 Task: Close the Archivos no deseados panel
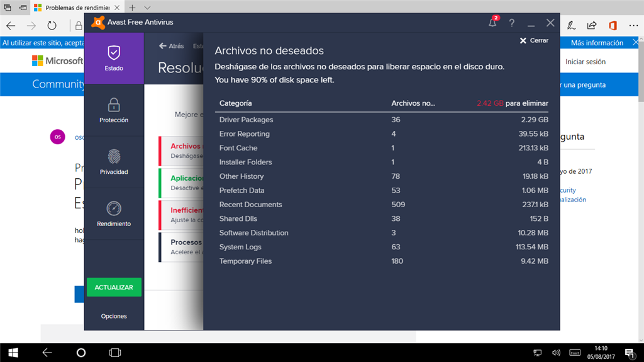534,40
